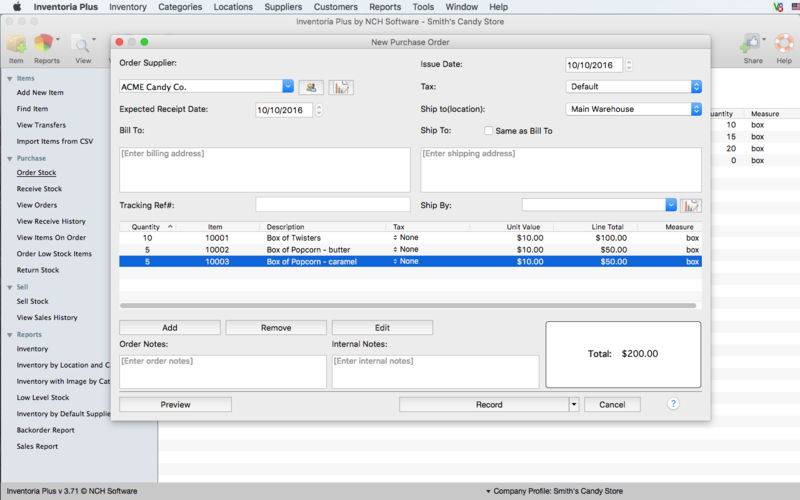The width and height of the screenshot is (800, 500).
Task: Click the shipping address text area
Action: (561, 170)
